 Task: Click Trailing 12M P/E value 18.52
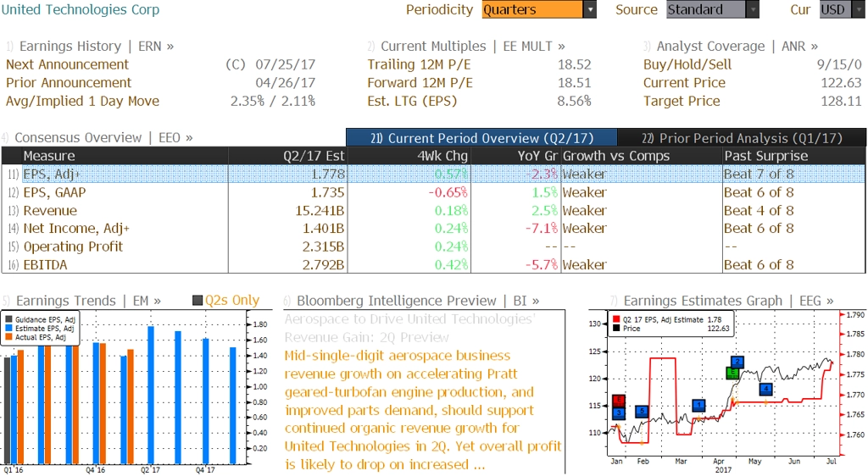click(574, 64)
